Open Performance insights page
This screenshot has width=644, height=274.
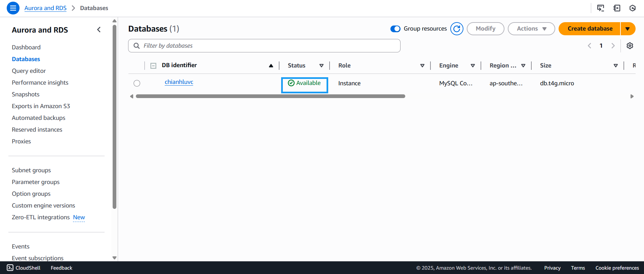click(x=40, y=83)
